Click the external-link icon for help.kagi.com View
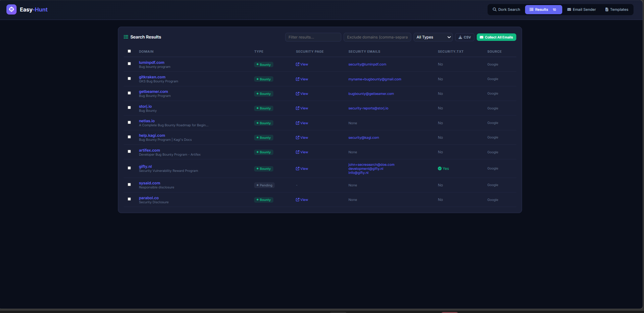The image size is (644, 313). pos(298,137)
